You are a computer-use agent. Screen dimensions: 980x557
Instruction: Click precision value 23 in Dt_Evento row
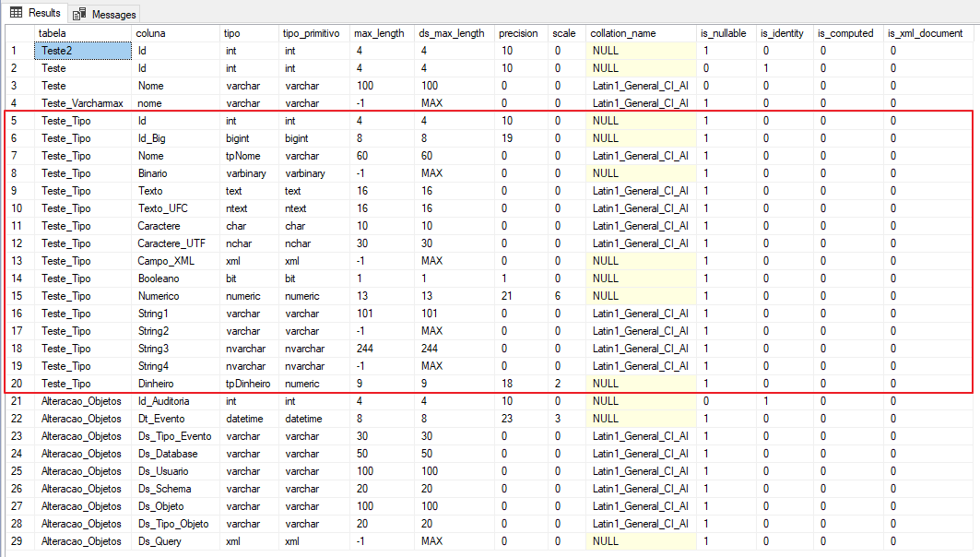(x=521, y=419)
